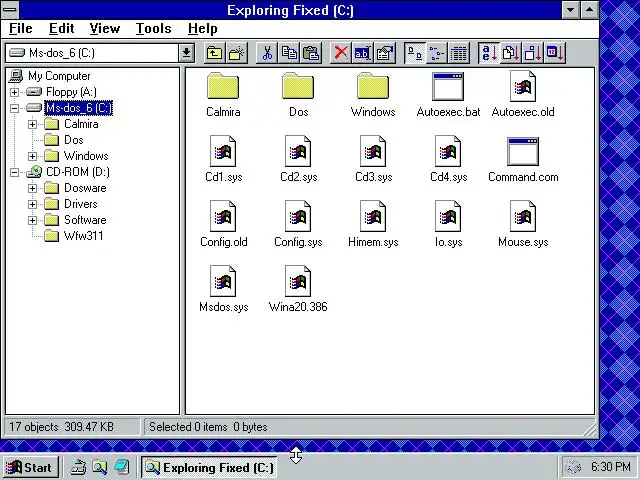Image resolution: width=640 pixels, height=480 pixels.
Task: Sort files by type
Action: [511, 53]
